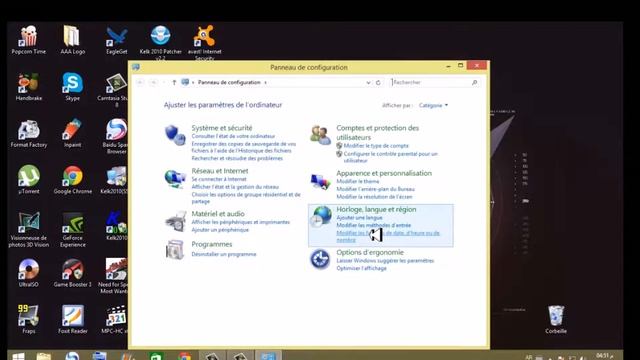Viewport: 640px width, 360px height.
Task: Open the Windows Start button
Action: (18, 356)
